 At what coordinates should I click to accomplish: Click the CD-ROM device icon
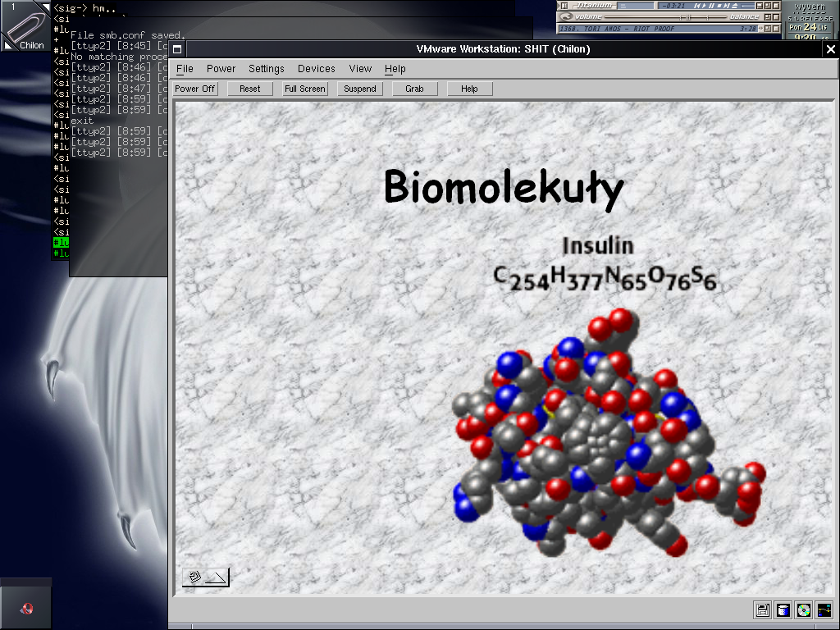click(x=804, y=609)
